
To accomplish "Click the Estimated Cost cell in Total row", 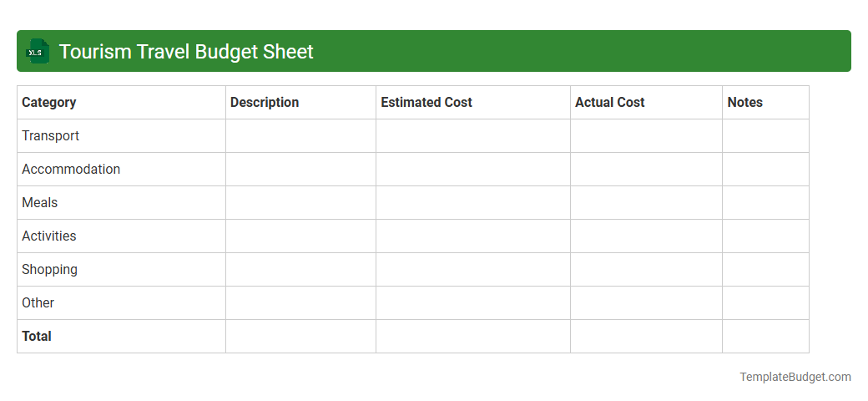I will [472, 336].
